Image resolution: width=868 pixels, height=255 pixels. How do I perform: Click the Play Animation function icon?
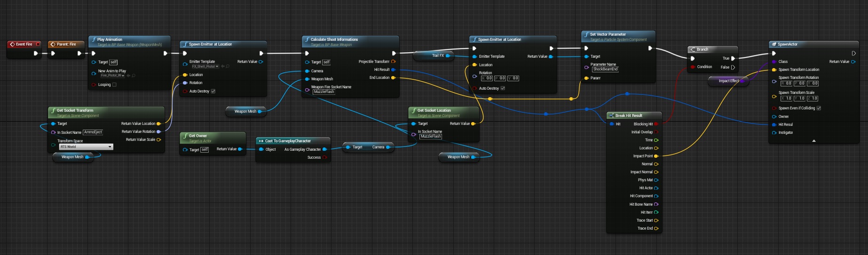tap(94, 39)
